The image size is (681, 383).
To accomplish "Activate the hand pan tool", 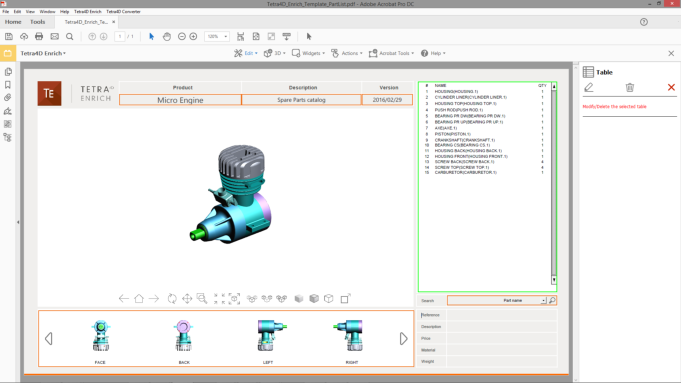I will tap(167, 36).
